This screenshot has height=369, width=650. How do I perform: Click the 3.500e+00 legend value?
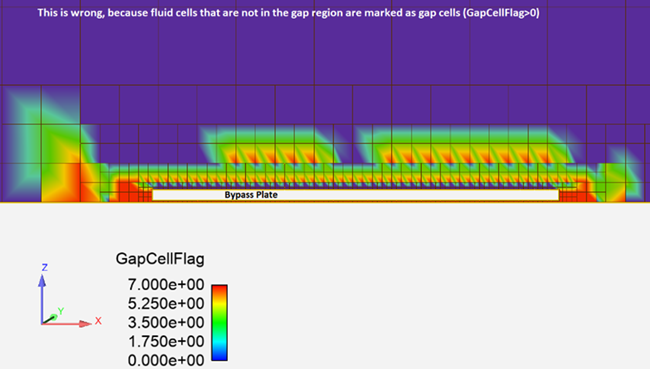166,323
